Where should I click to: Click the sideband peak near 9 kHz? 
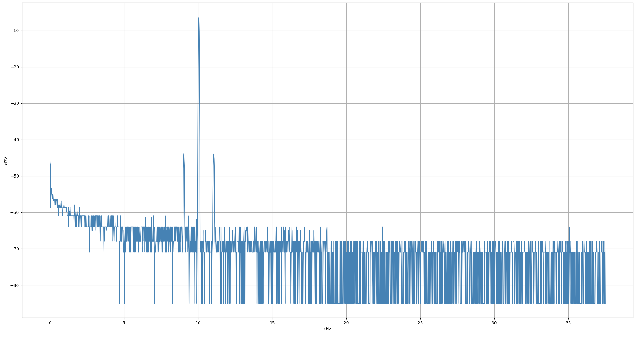[184, 154]
